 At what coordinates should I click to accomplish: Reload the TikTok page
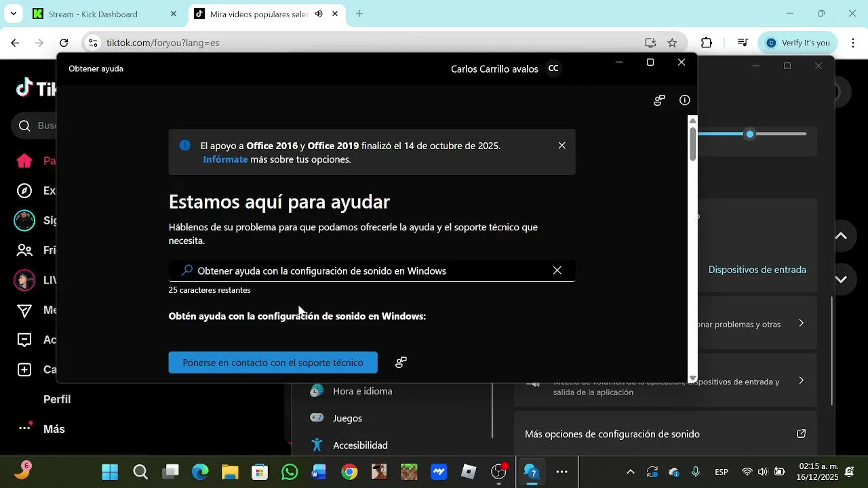pos(64,43)
